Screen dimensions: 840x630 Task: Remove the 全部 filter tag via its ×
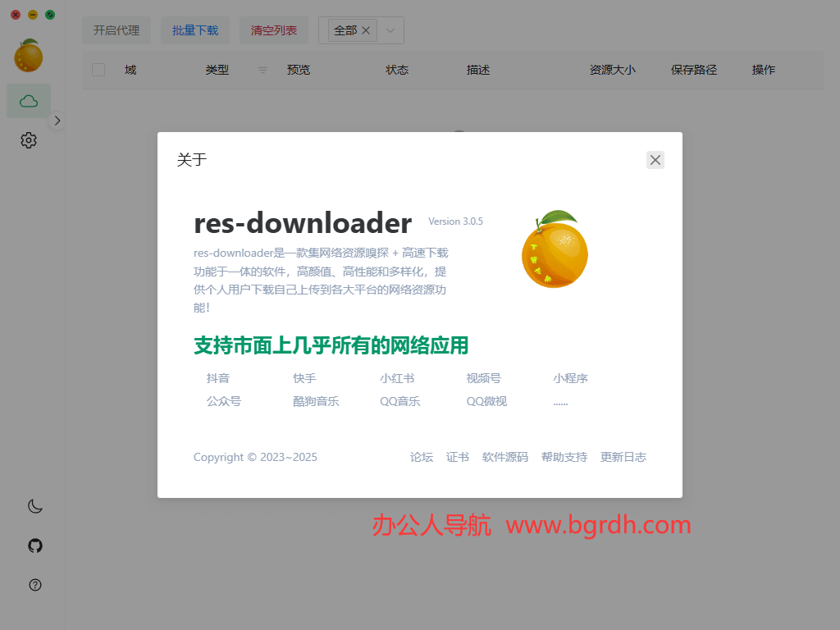point(366,30)
